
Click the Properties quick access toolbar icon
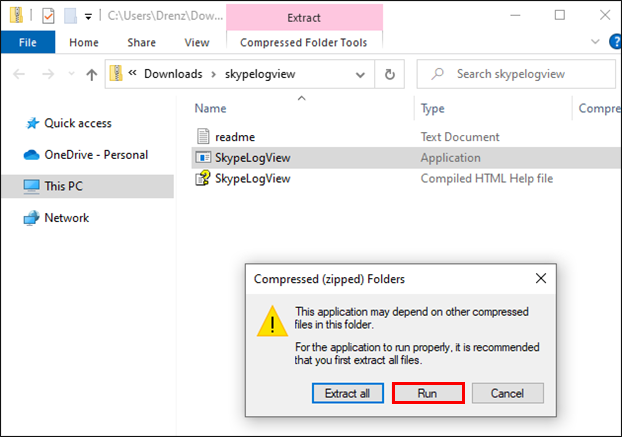[x=48, y=15]
